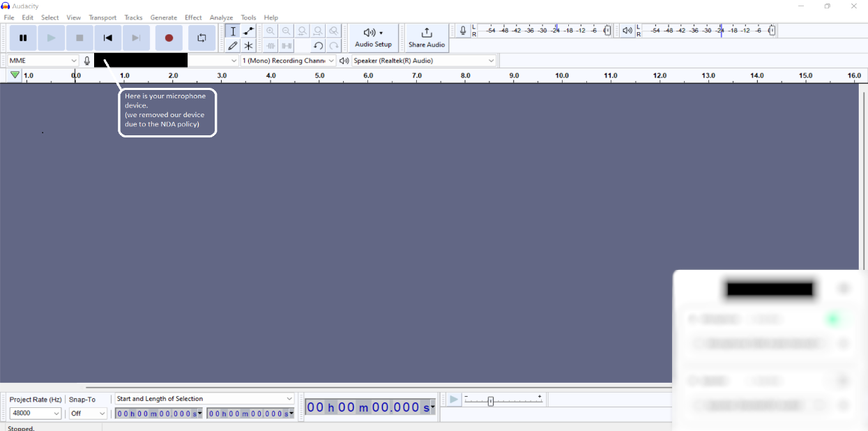Click the speaker icon of the playback meter

coord(627,31)
